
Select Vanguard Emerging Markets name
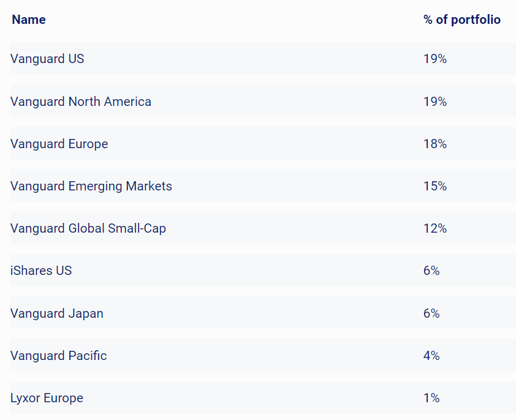pyautogui.click(x=91, y=186)
